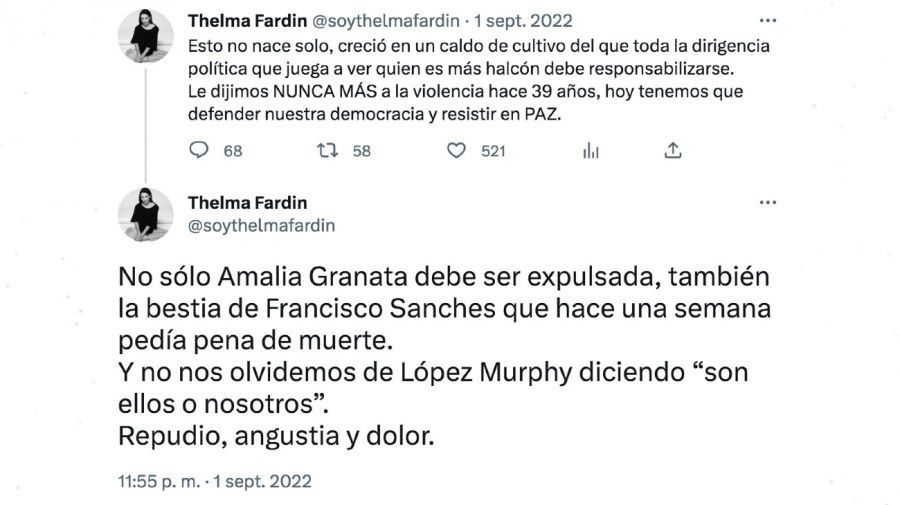The image size is (900, 505).
Task: Click the 58 retweets count
Action: (x=361, y=151)
